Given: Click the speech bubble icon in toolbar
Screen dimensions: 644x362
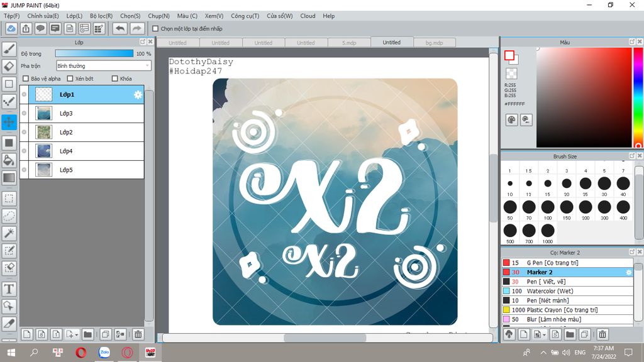Looking at the screenshot, I should [40, 29].
